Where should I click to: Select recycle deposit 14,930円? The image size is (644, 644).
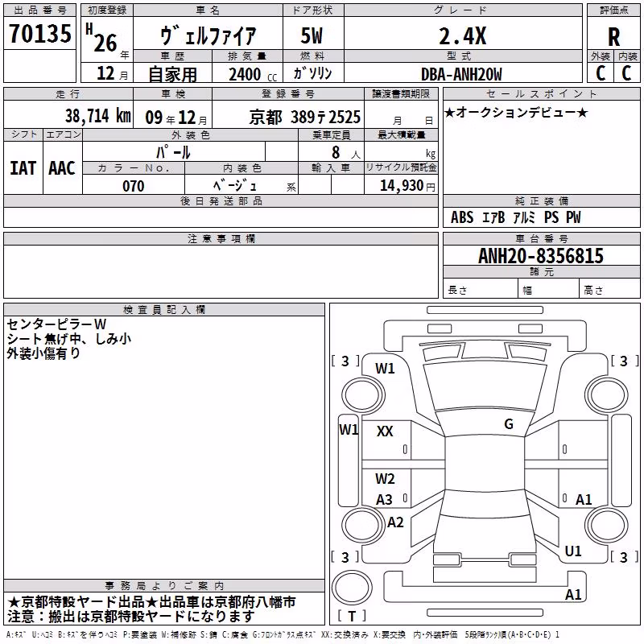click(407, 186)
